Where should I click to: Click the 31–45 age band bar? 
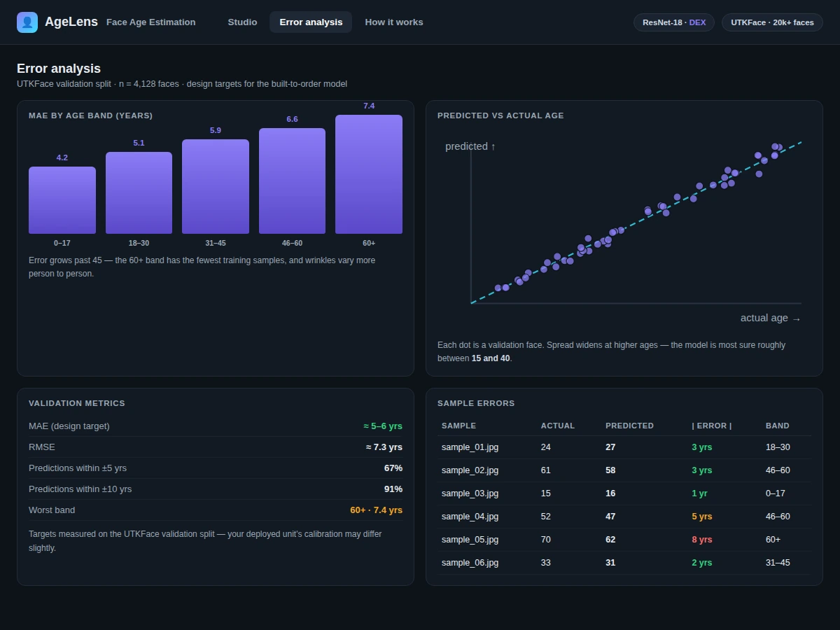pyautogui.click(x=216, y=187)
